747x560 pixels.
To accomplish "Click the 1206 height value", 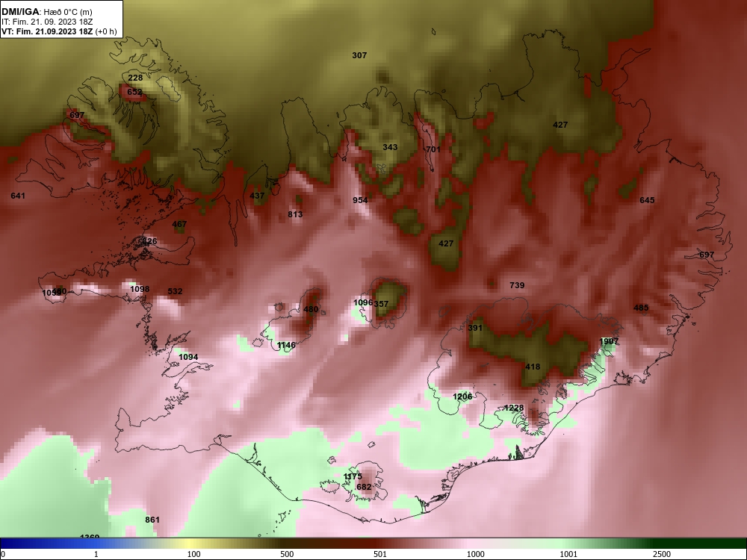I will click(x=462, y=396).
